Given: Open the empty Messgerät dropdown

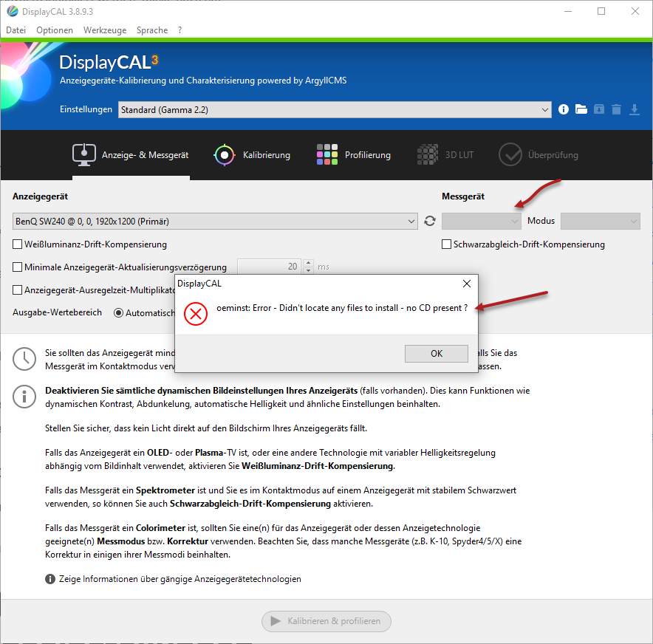Looking at the screenshot, I should point(482,221).
